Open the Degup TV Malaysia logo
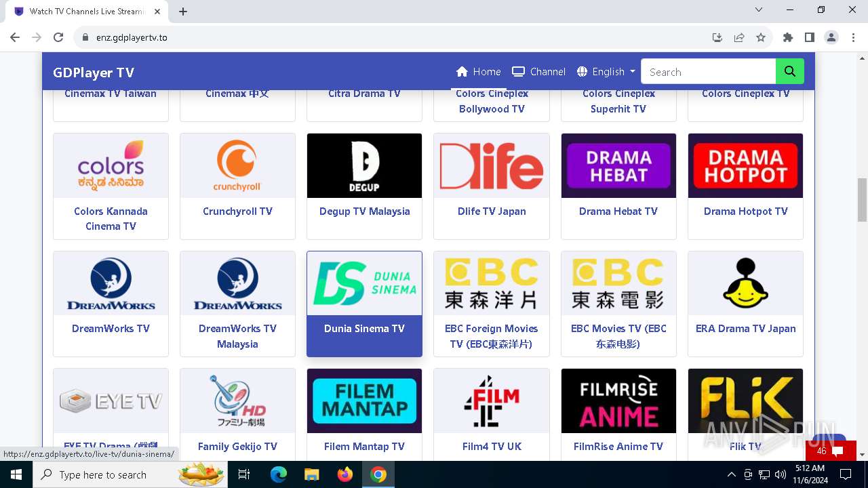The image size is (868, 488). pos(364,165)
